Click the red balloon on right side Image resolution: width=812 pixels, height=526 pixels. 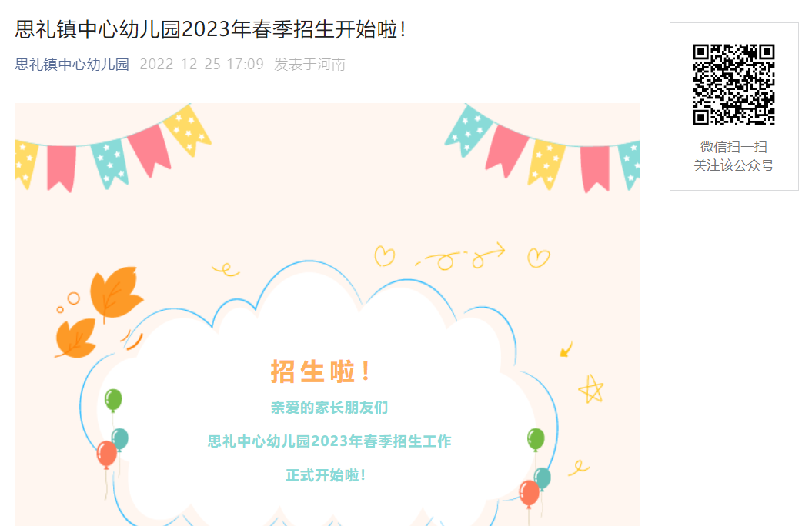tap(530, 494)
